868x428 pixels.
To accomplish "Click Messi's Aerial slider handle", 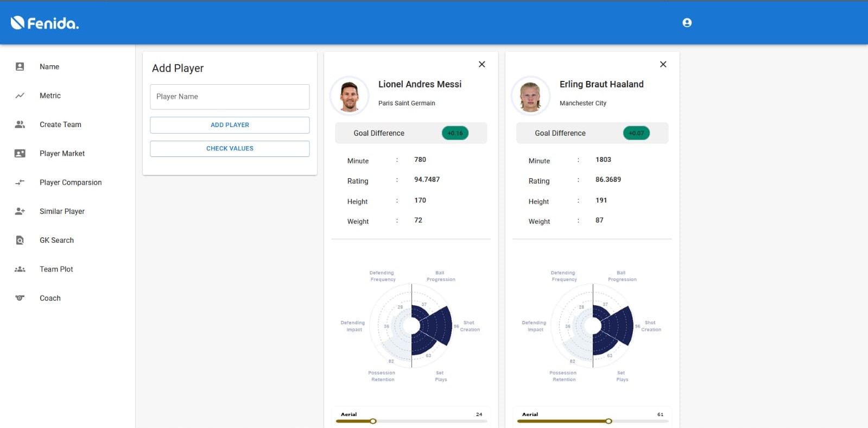I will tap(373, 421).
